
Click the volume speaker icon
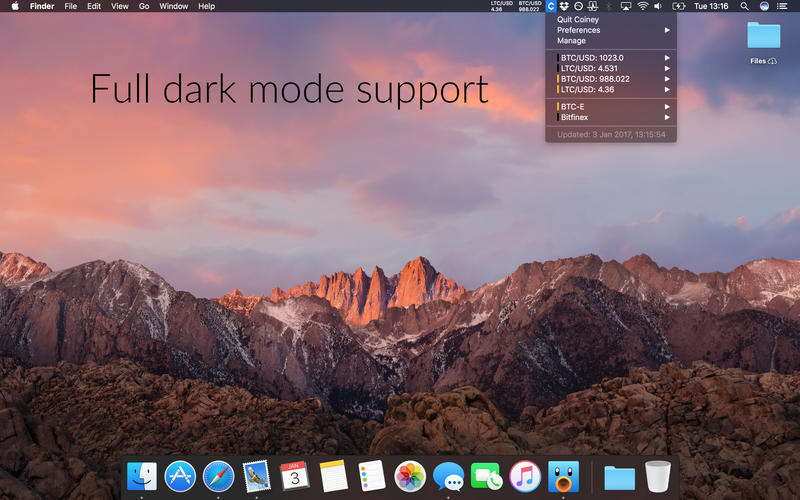pyautogui.click(x=658, y=6)
